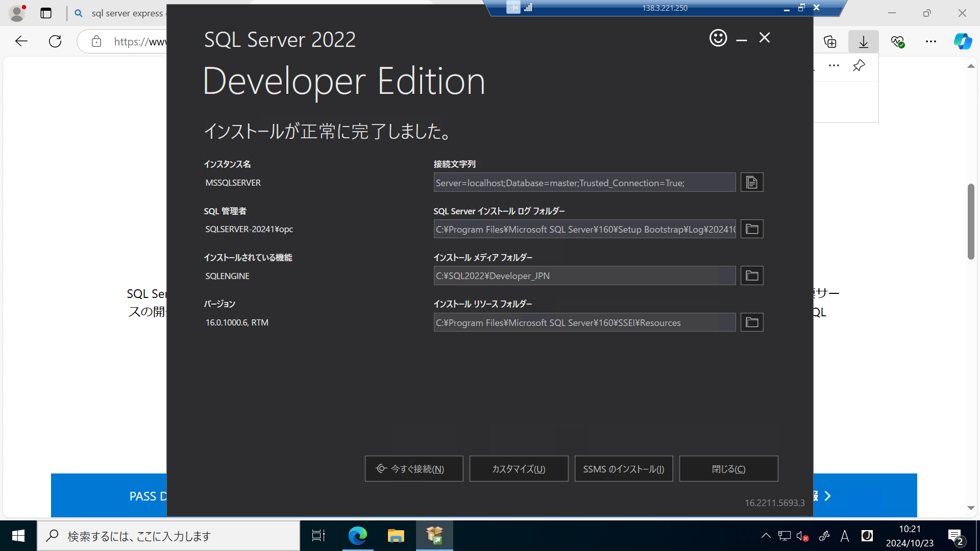Open the Downloads panel in Edge toolbar
This screenshot has height=551, width=980.
[x=863, y=41]
